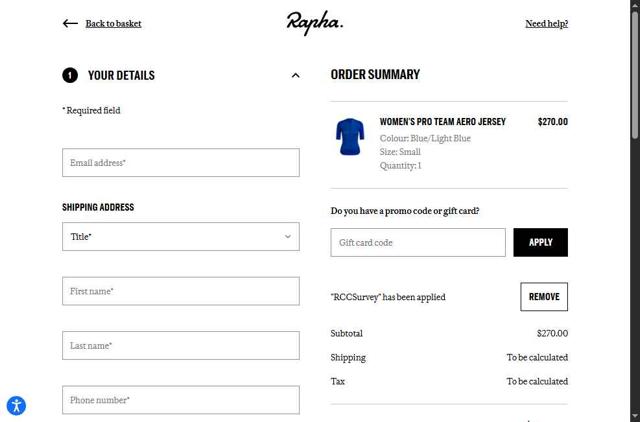Click the Title dropdown arrow
This screenshot has height=422, width=640.
tap(287, 237)
